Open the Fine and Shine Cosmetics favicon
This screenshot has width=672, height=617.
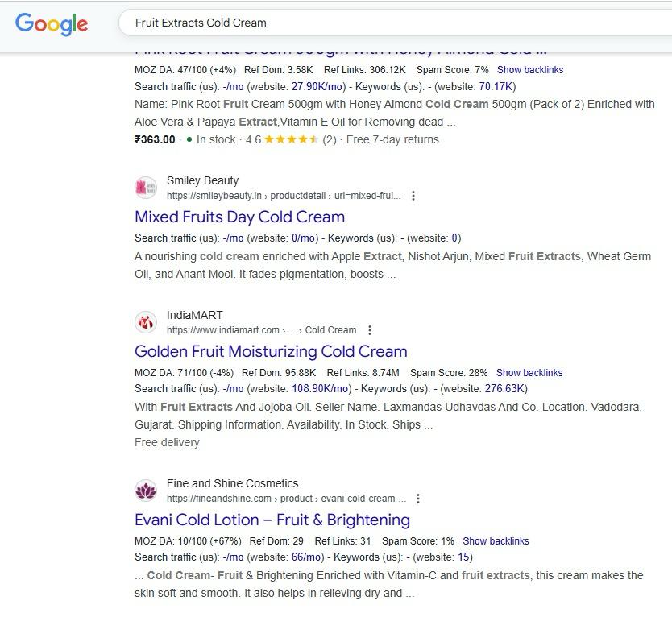[x=146, y=491]
